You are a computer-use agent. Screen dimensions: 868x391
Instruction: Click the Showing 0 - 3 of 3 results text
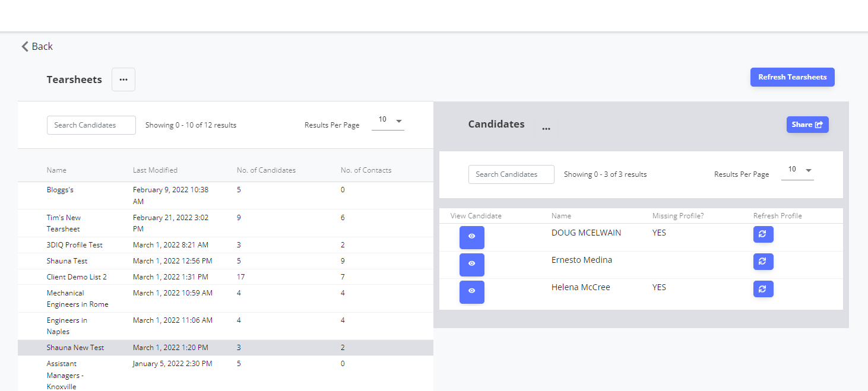click(605, 174)
